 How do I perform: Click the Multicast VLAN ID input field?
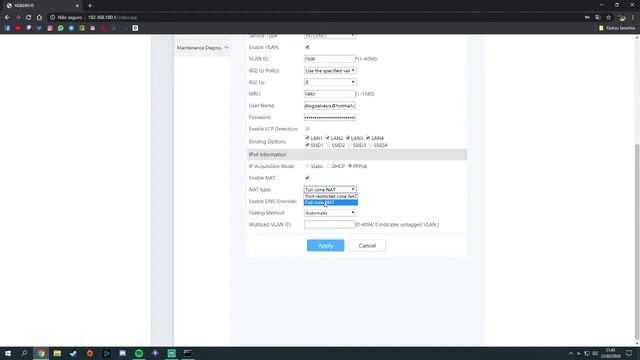(329, 224)
